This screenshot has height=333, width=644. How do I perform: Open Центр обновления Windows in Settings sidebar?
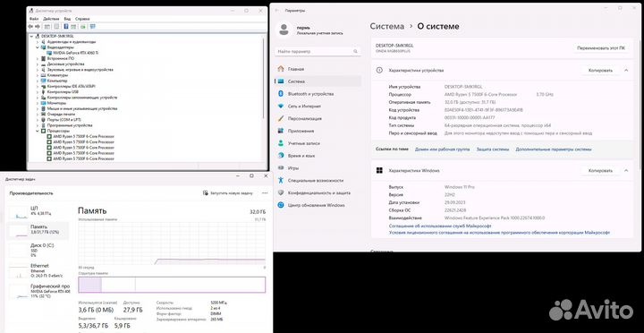point(316,205)
